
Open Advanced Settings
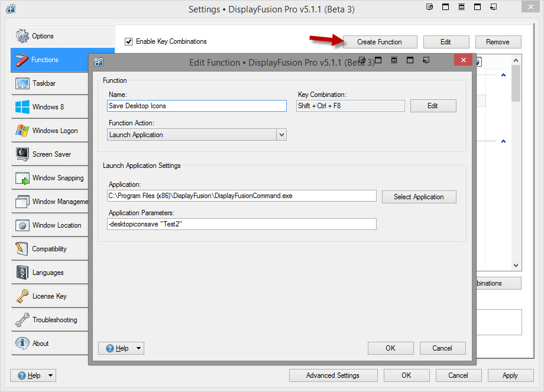pos(332,375)
